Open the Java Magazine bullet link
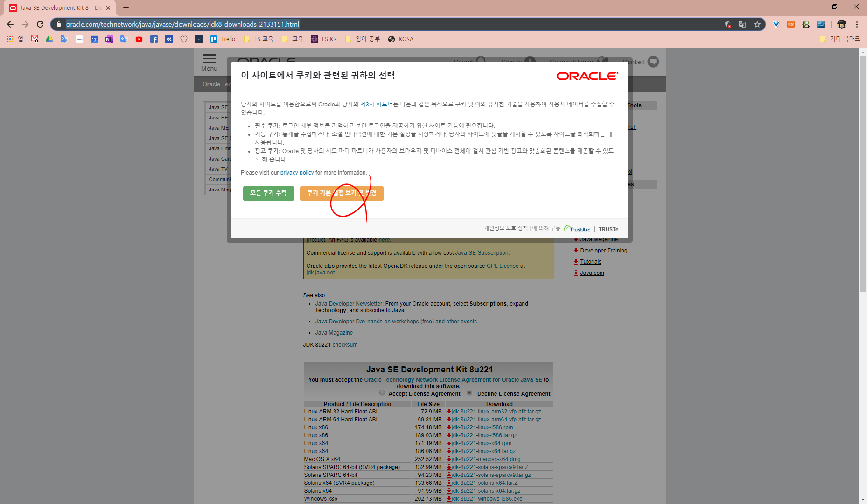The image size is (867, 504). pyautogui.click(x=334, y=333)
